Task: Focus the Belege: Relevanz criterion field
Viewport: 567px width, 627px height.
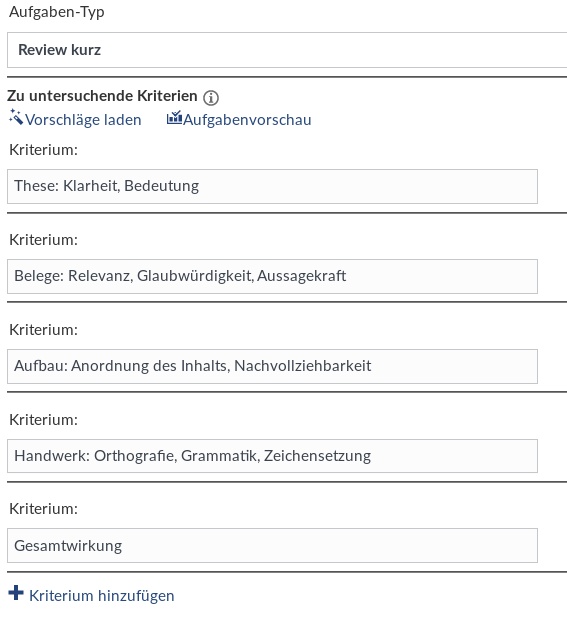Action: (x=272, y=276)
